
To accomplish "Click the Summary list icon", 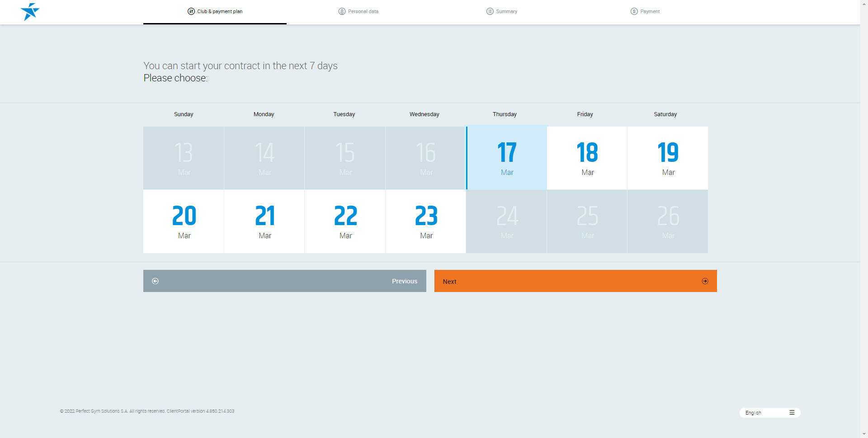I will pos(490,11).
